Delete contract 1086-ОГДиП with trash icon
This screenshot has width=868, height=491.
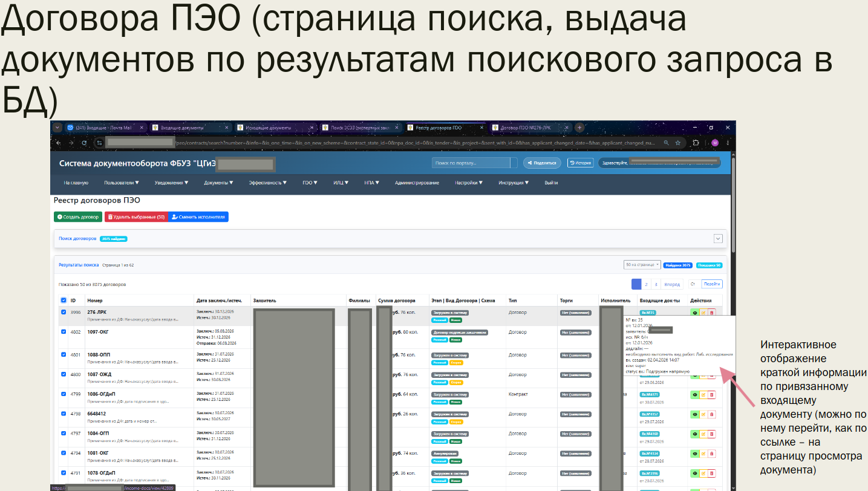point(711,395)
